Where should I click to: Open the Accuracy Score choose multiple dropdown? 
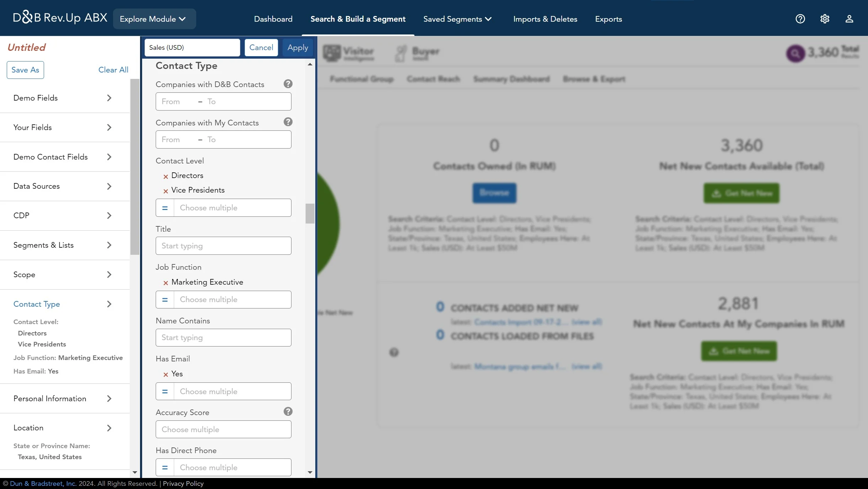(x=223, y=429)
